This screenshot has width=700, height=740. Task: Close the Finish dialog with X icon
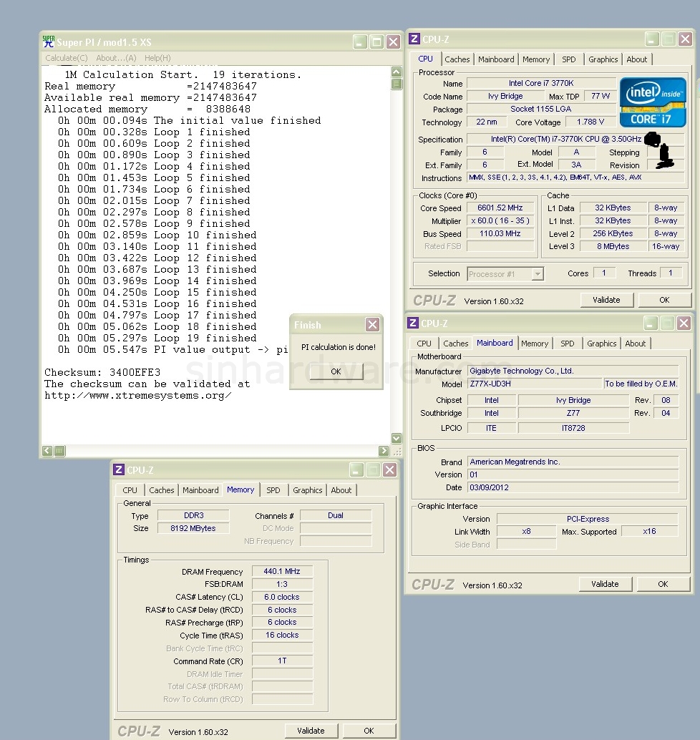point(372,325)
